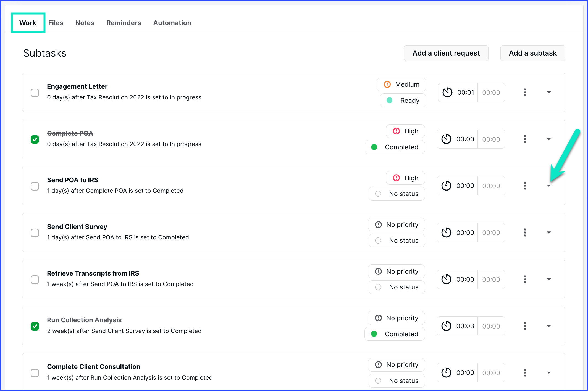Set priority for Run Collection Analysis
The width and height of the screenshot is (588, 391).
pyautogui.click(x=397, y=318)
